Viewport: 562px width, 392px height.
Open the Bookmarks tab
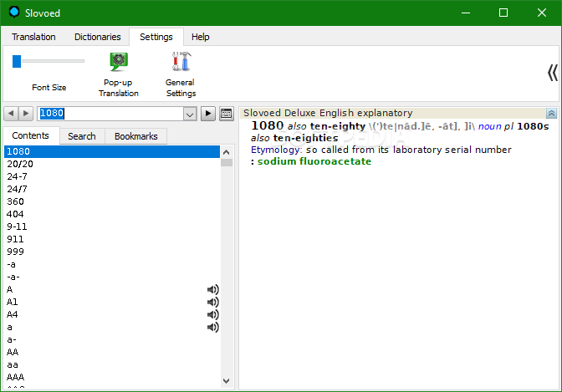tap(136, 136)
